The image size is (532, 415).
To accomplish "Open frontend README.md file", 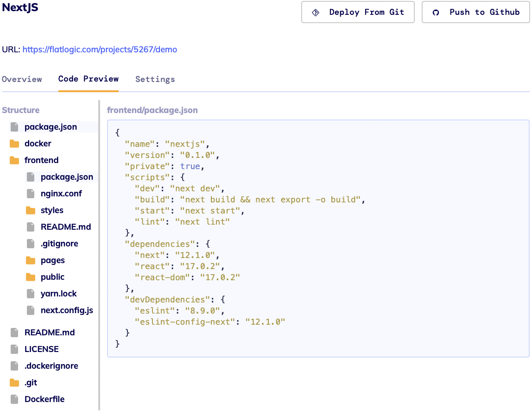I will coord(66,227).
